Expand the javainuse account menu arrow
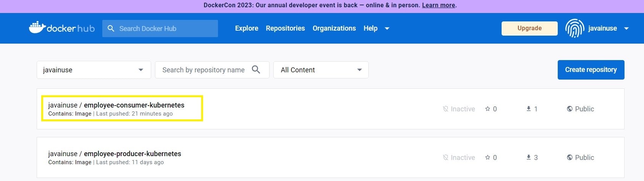 626,28
